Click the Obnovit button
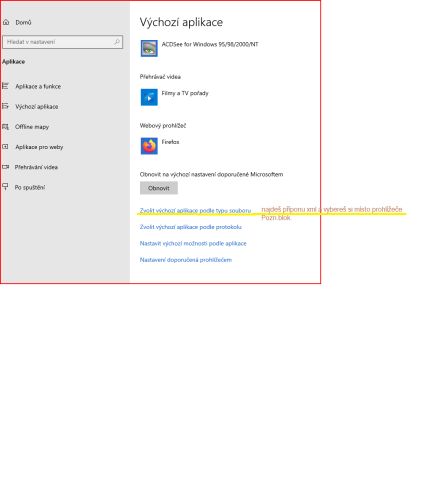This screenshot has width=422, height=500. click(159, 188)
